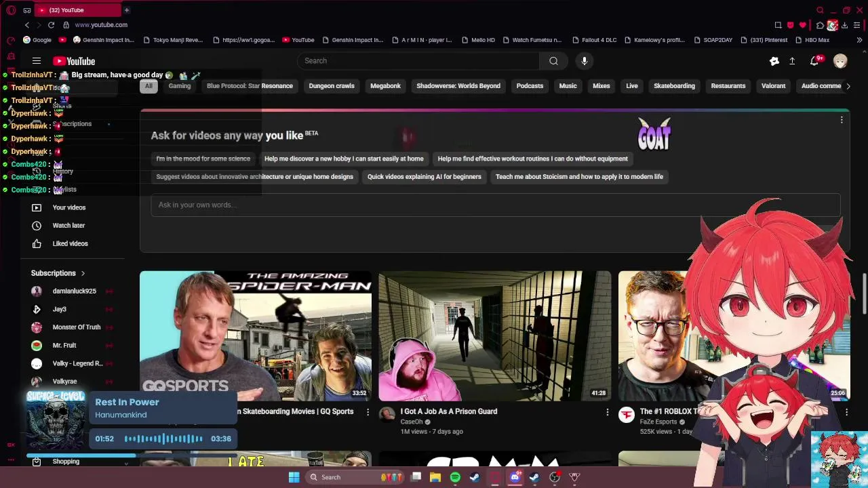Open the YouTube Create sparkle icon
The image size is (868, 488).
pos(774,61)
